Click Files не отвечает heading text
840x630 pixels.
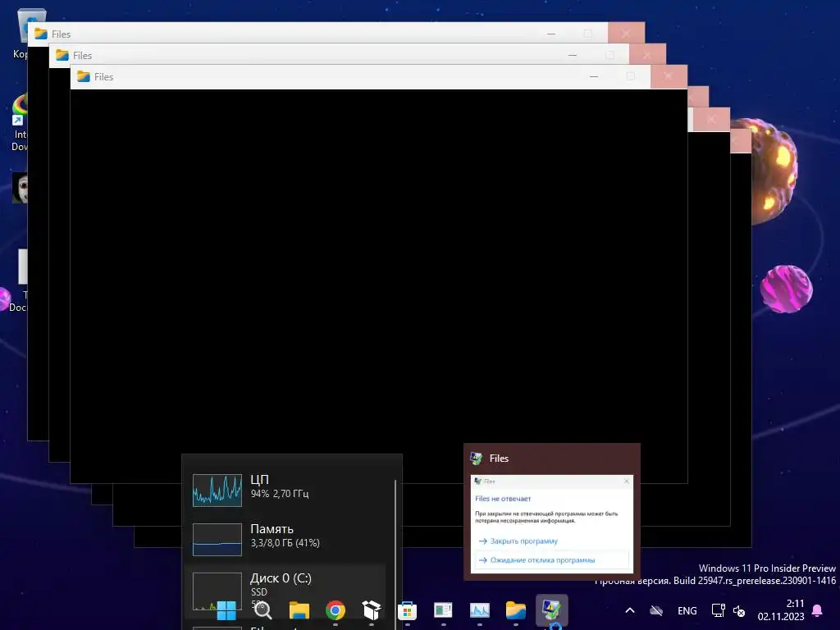tap(503, 498)
